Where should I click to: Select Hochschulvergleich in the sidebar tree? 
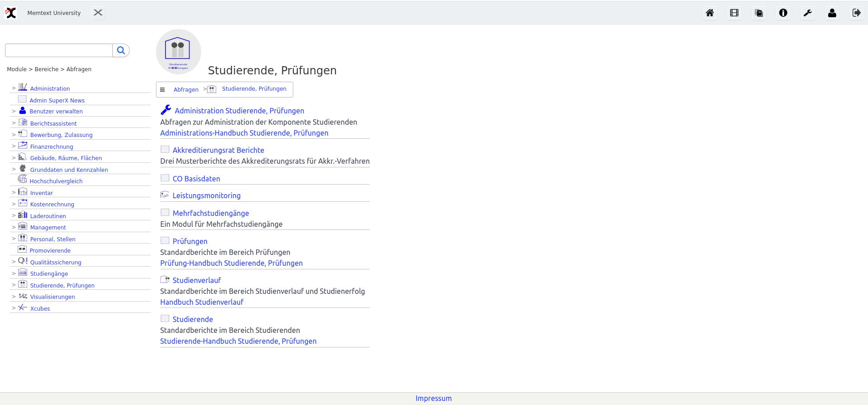[x=56, y=181]
